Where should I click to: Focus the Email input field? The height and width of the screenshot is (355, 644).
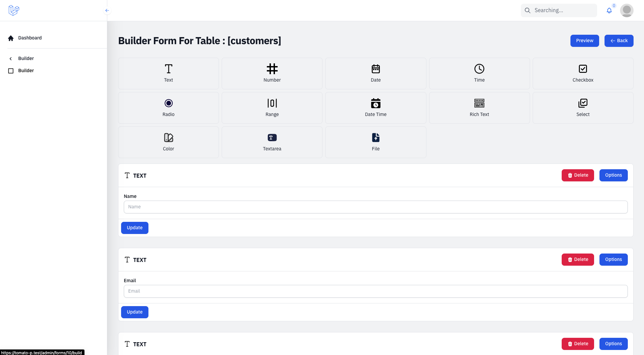[375, 291]
